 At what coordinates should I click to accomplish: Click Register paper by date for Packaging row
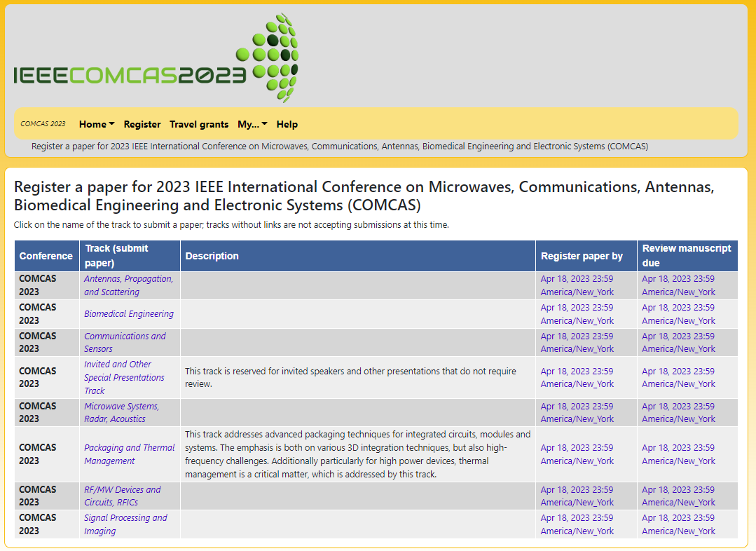pos(577,454)
